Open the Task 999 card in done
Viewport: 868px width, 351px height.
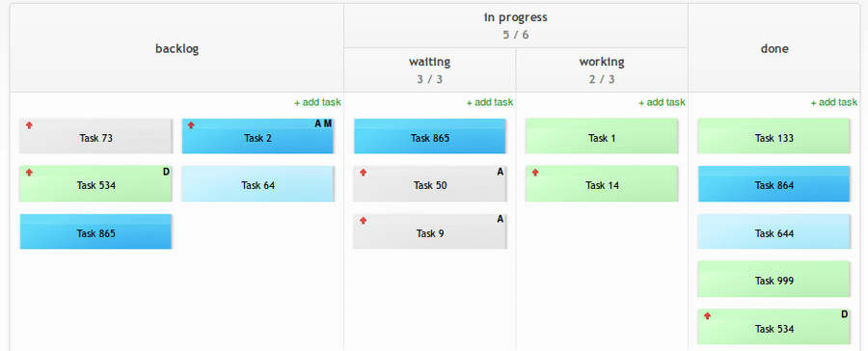tap(773, 279)
